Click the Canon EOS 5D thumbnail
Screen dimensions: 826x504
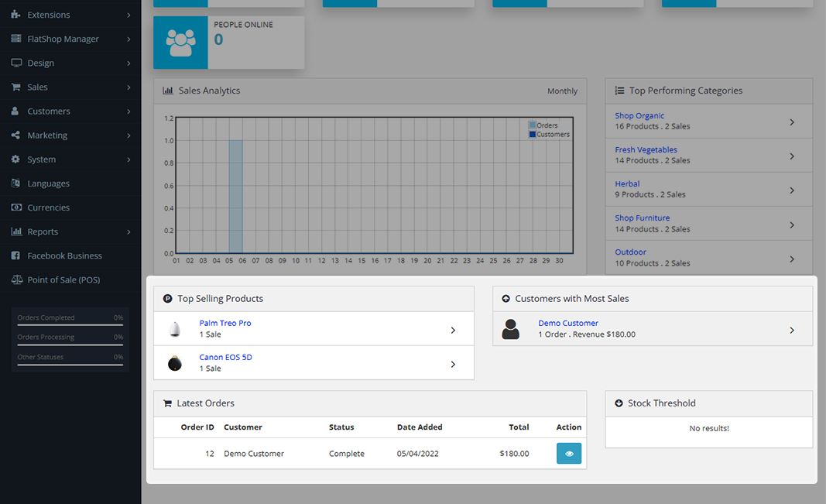pos(175,363)
